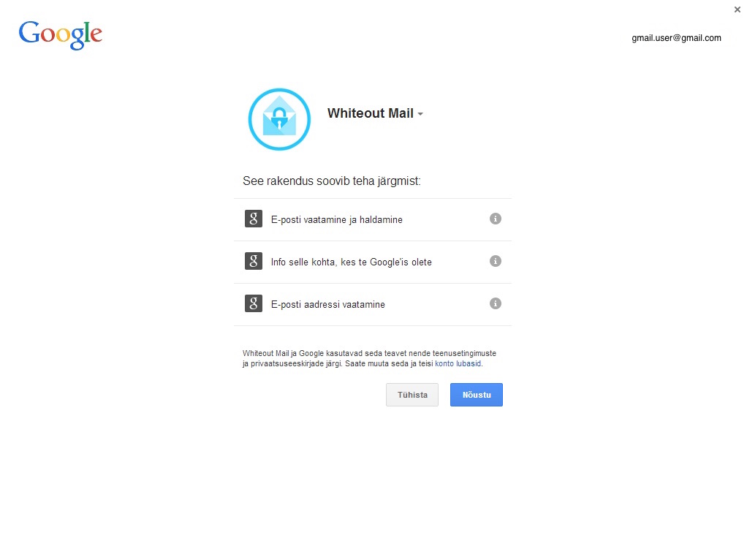Select Info selle kohta, kes te Google'is olete
747x560 pixels.
[351, 262]
